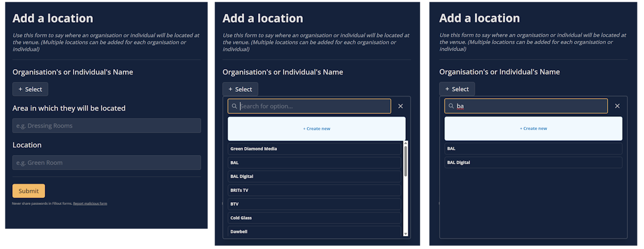Click scroll-down arrow in the options list
Image resolution: width=644 pixels, height=249 pixels.
coord(406,234)
